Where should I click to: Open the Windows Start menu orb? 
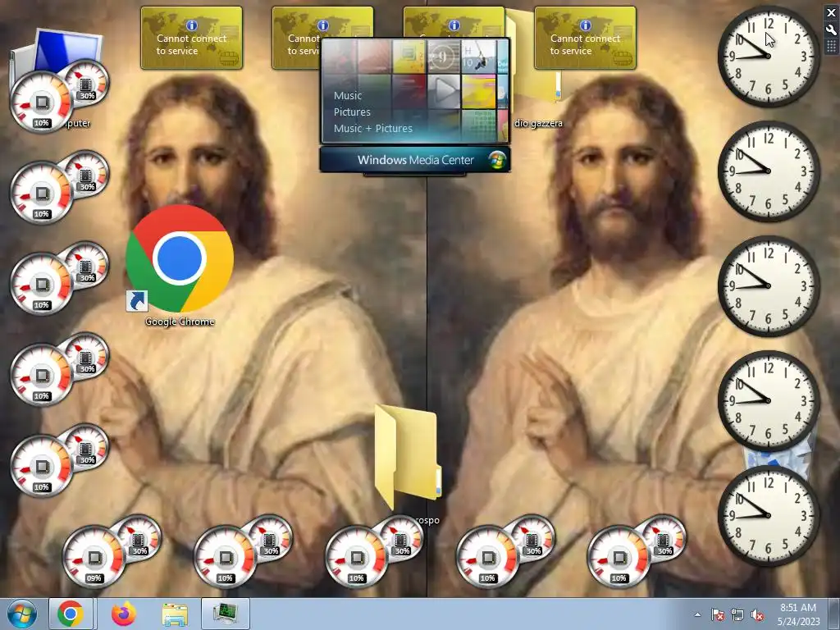(22, 614)
